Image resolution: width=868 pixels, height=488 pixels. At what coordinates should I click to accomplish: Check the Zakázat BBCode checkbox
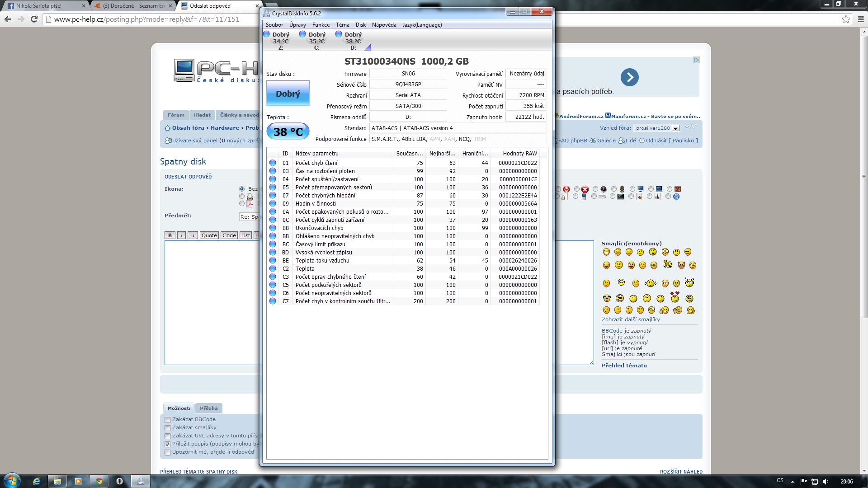pyautogui.click(x=168, y=420)
